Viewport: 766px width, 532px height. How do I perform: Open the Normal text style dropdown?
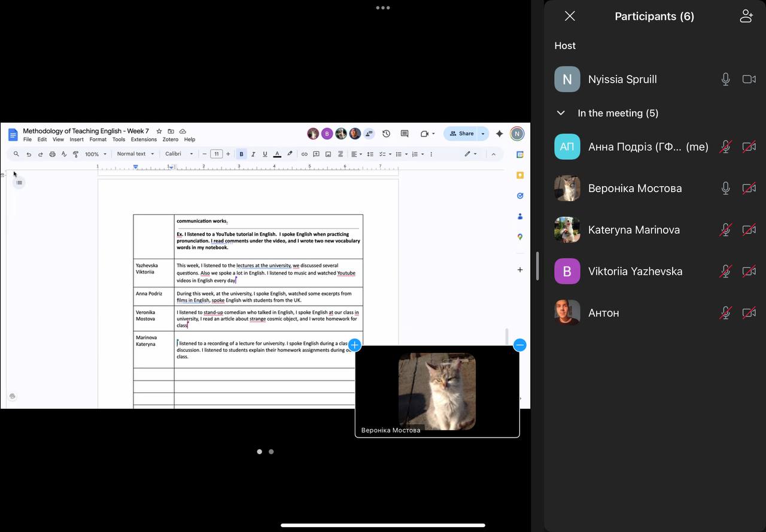(x=135, y=154)
